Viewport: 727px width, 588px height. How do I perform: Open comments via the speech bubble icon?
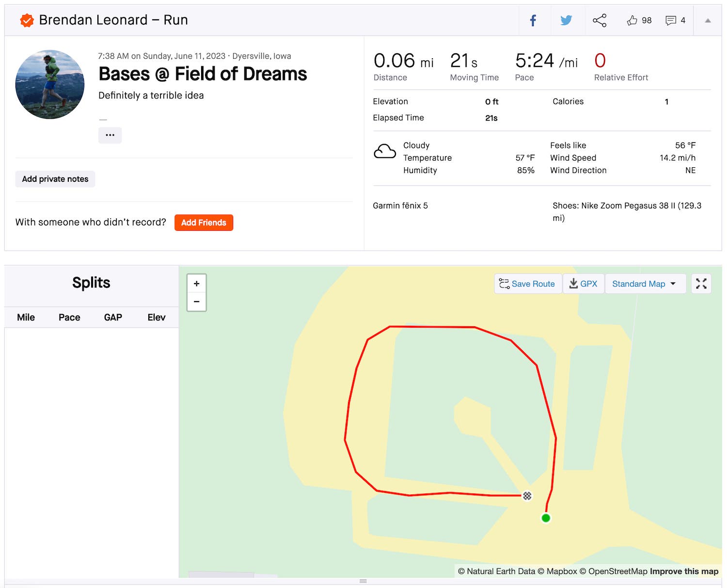671,20
